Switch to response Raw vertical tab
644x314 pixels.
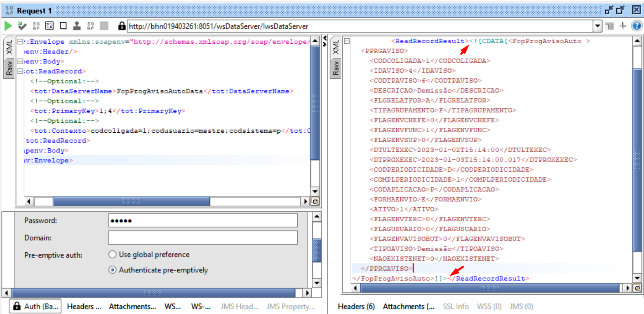point(335,68)
